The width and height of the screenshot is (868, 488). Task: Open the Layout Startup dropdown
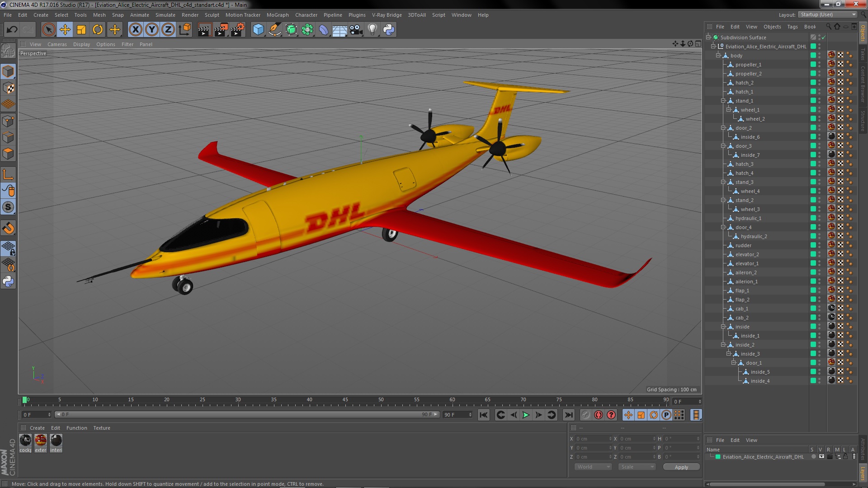coord(827,14)
